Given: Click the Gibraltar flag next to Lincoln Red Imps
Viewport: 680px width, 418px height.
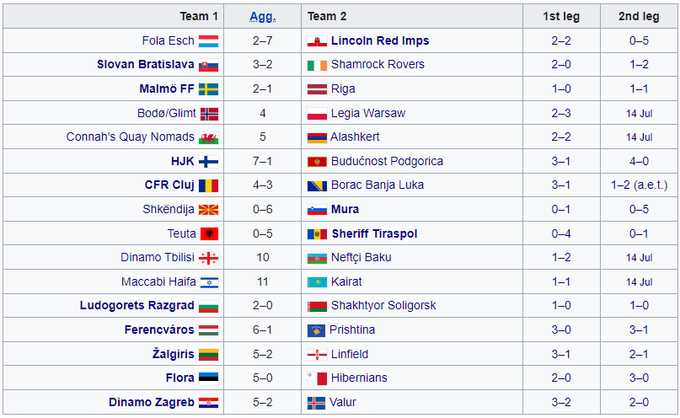Looking at the screenshot, I should tap(315, 41).
